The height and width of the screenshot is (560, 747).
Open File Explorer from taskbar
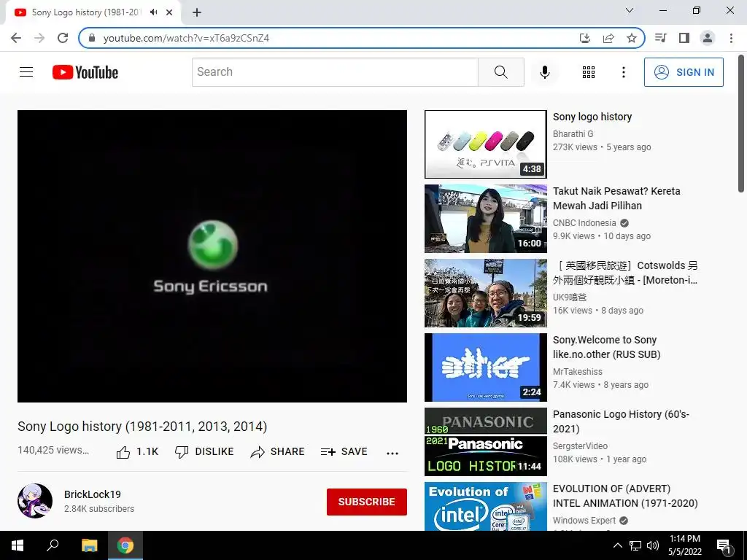pos(89,545)
